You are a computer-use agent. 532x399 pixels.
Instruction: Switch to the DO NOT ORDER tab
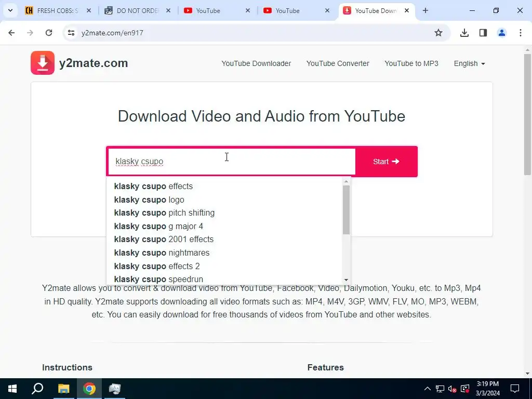click(137, 10)
